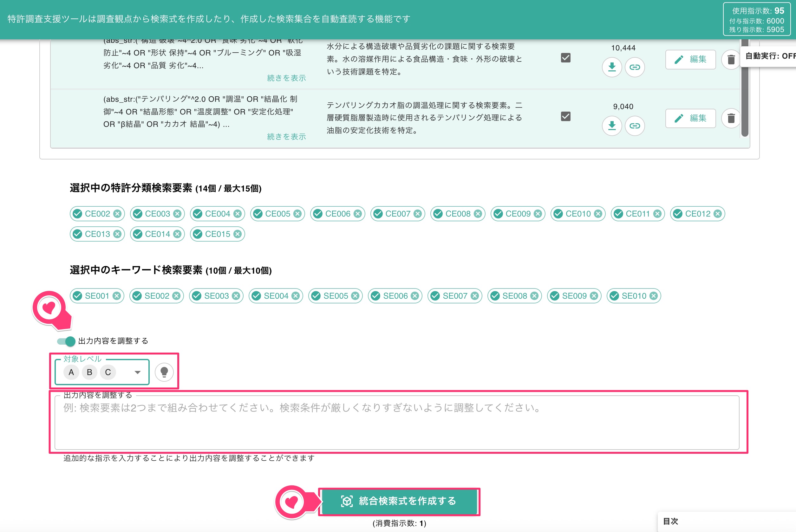Toggle the 出力内容を調整する switch off
The width and height of the screenshot is (796, 532).
pos(66,341)
